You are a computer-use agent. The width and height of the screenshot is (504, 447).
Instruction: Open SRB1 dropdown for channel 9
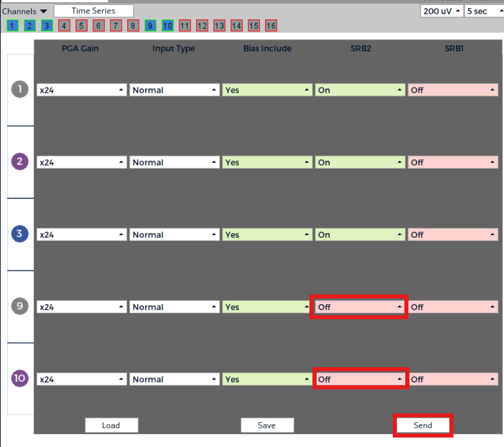click(453, 307)
